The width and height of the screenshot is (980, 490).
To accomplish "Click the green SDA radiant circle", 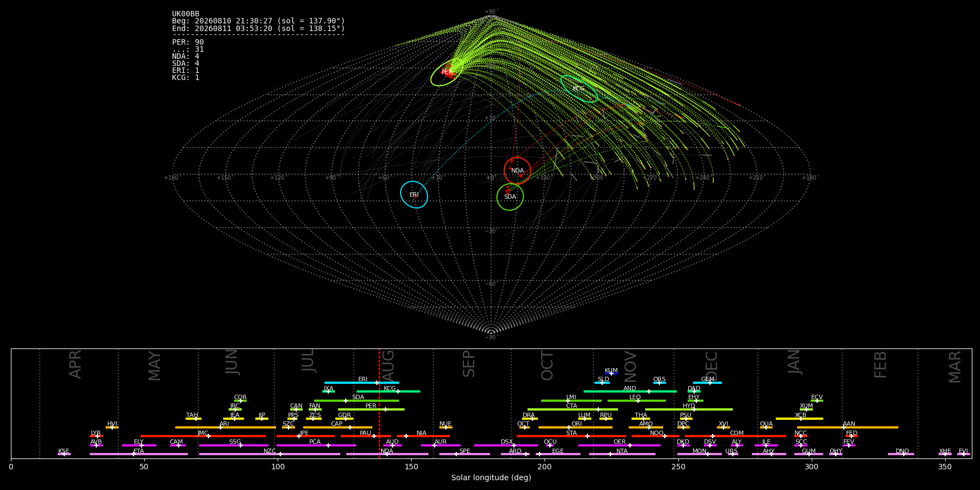I will (510, 197).
